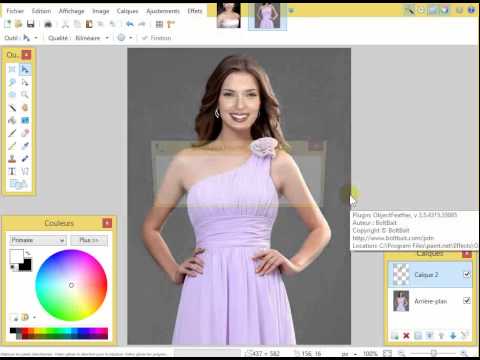The height and width of the screenshot is (360, 480).
Task: Pick a hue on the color wheel
Action: tap(71, 285)
